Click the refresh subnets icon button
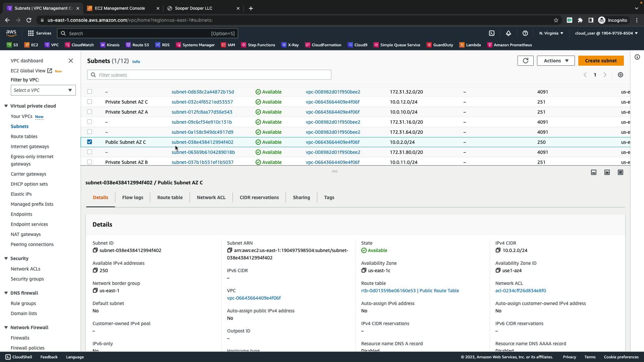The image size is (644, 362). pos(525,61)
